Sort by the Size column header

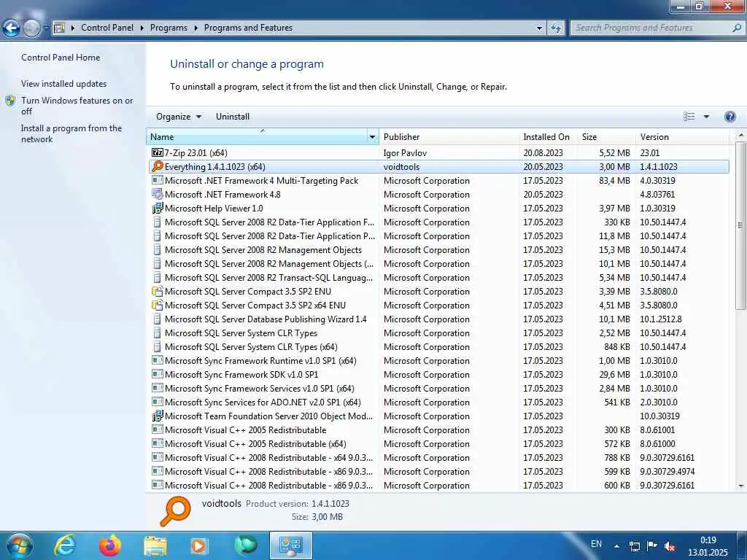point(606,137)
